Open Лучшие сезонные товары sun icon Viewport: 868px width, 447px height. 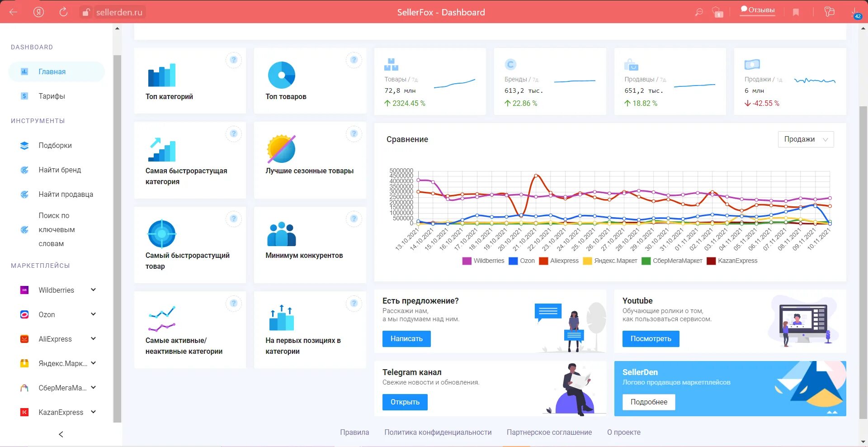[x=281, y=149]
